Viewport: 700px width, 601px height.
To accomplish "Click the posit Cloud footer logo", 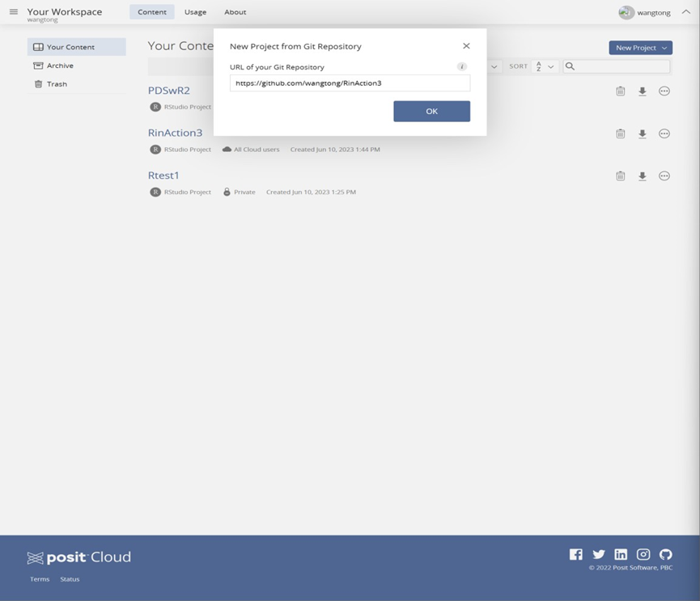I will 79,557.
